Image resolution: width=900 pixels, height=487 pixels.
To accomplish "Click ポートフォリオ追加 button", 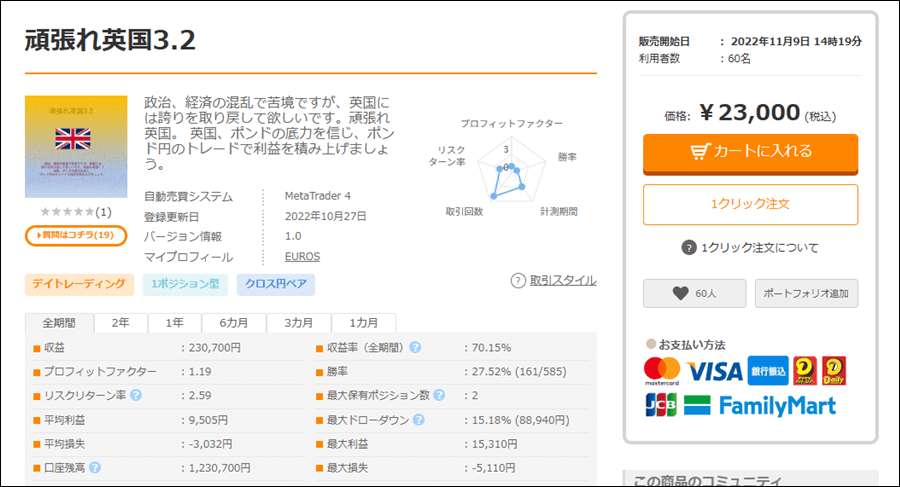I will (806, 293).
